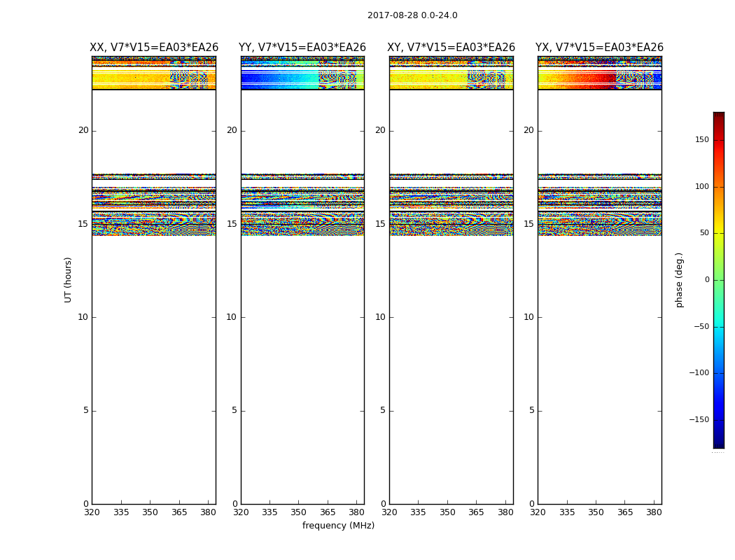
Task: Click the XX plot x-axis tick '350'
Action: (150, 512)
